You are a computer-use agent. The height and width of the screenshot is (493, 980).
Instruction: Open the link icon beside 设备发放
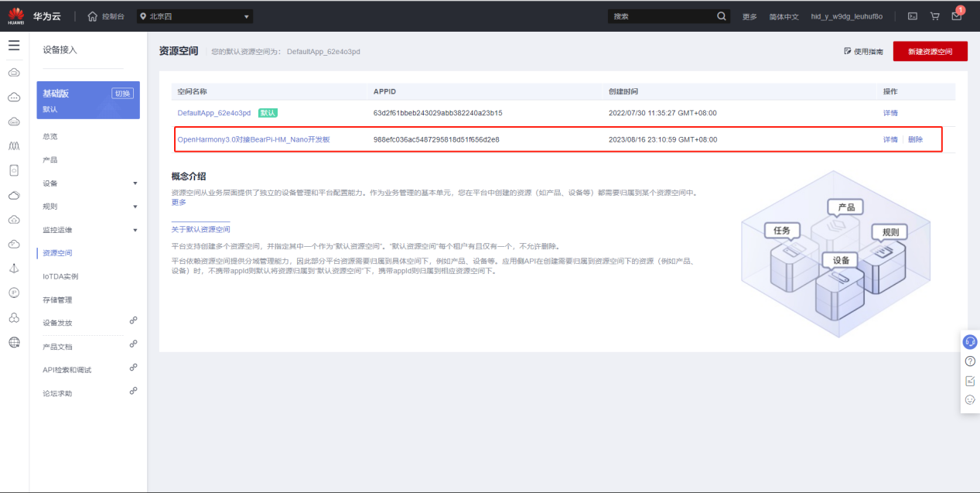[134, 320]
